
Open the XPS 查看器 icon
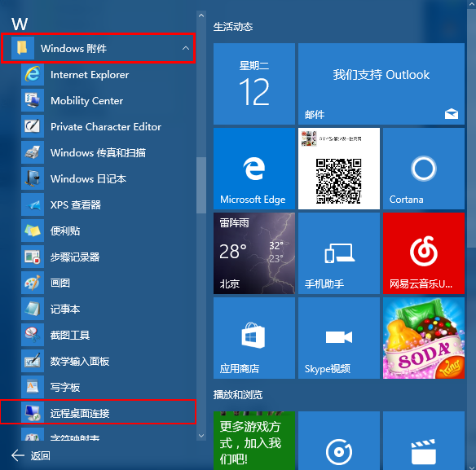click(x=33, y=204)
